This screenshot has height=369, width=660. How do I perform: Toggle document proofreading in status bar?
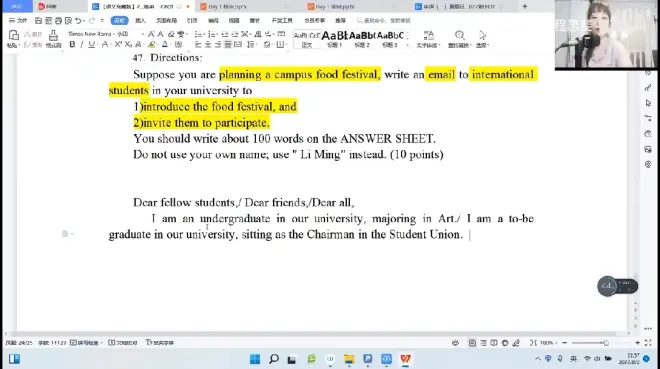[x=122, y=342]
